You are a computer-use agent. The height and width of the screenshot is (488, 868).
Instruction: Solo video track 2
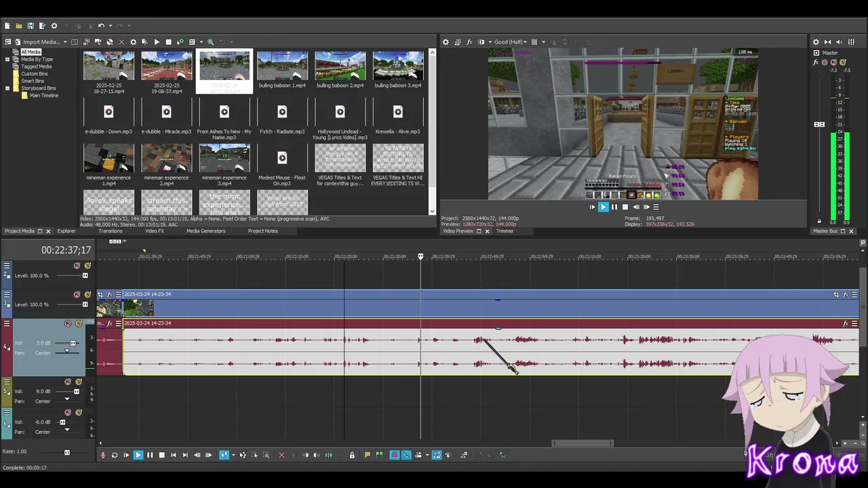(x=87, y=266)
